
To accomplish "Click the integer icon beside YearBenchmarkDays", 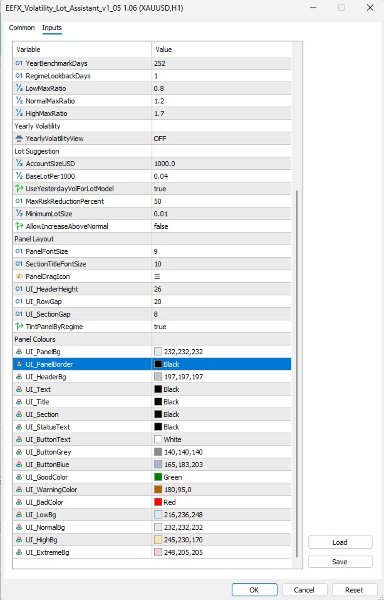I will (19, 63).
